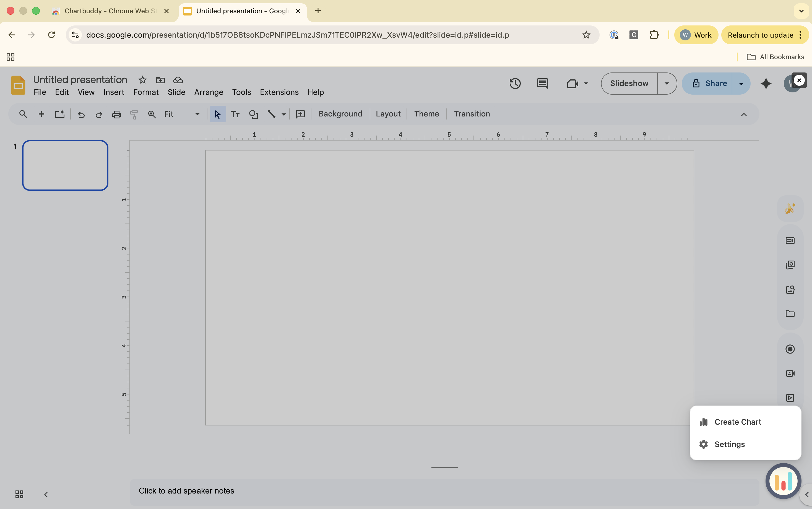Insert a new comment
The height and width of the screenshot is (509, 812).
pos(300,114)
